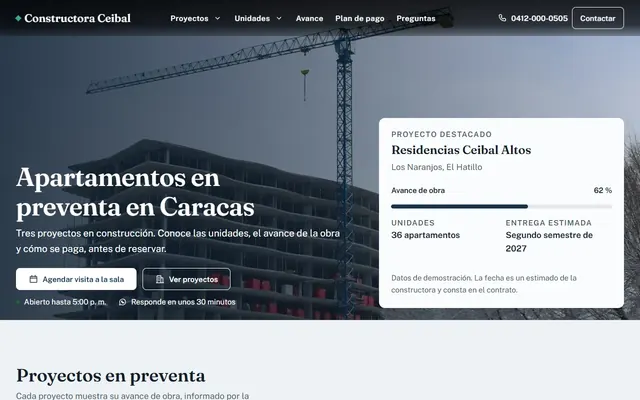Click the 'Tres proyectos en construcción' paragraph
The height and width of the screenshot is (400, 640).
pos(178,241)
